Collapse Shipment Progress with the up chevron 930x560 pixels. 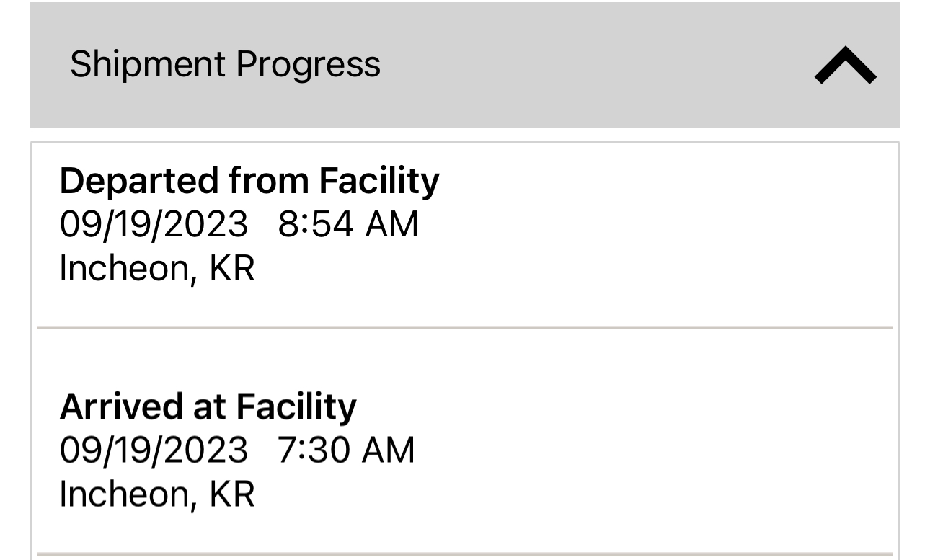point(845,66)
